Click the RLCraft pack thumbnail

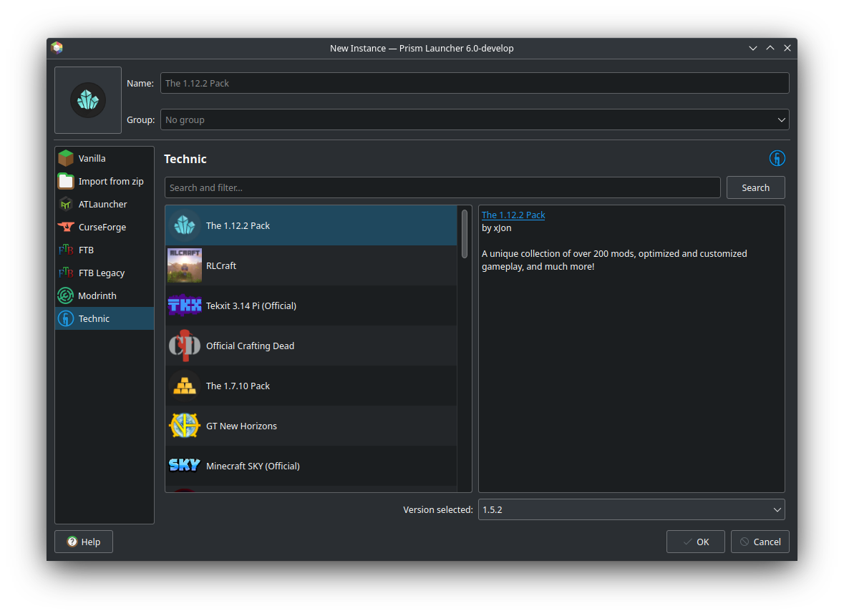pos(185,265)
